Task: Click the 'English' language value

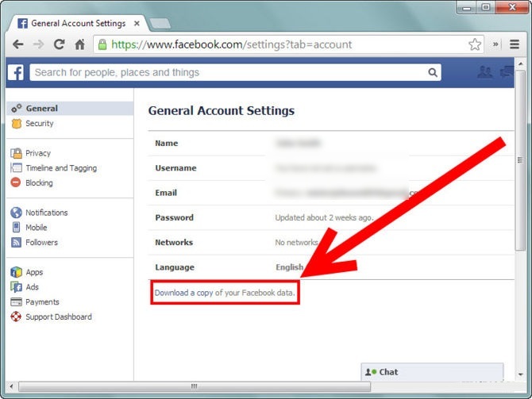Action: click(x=289, y=267)
